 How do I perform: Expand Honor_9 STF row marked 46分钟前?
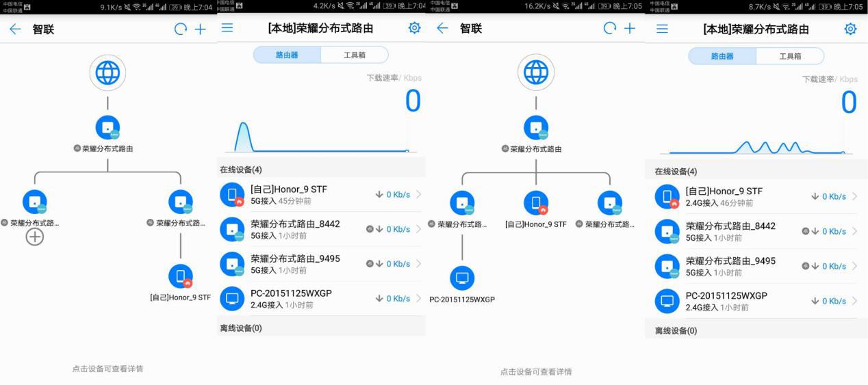pyautogui.click(x=756, y=196)
